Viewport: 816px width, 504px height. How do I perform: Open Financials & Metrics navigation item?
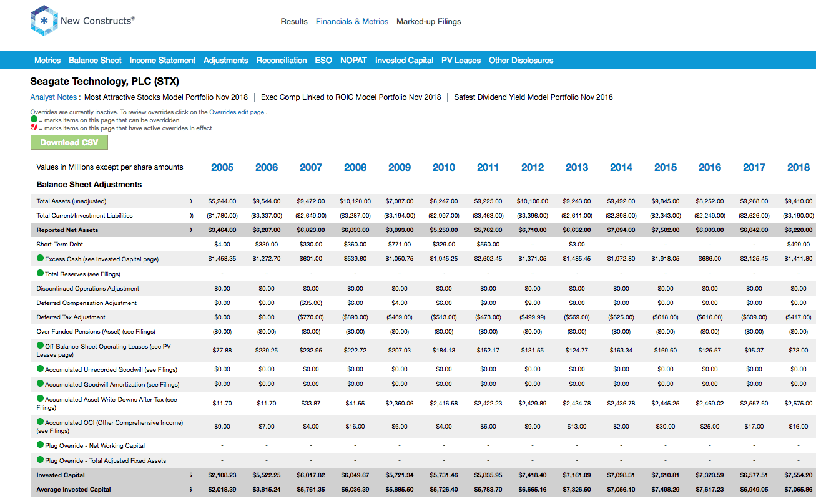point(352,21)
